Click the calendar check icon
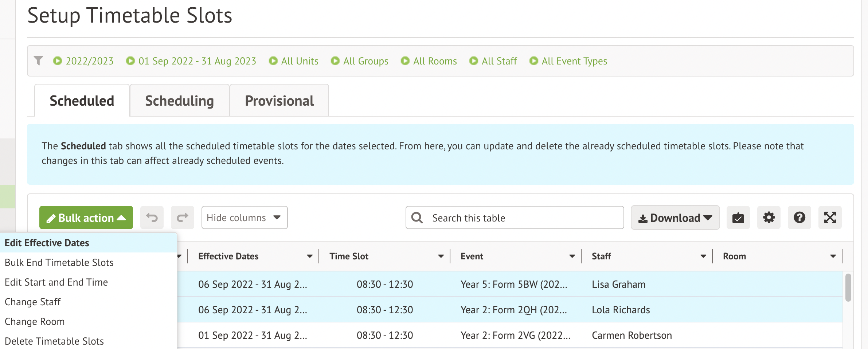This screenshot has height=349, width=868. (738, 218)
